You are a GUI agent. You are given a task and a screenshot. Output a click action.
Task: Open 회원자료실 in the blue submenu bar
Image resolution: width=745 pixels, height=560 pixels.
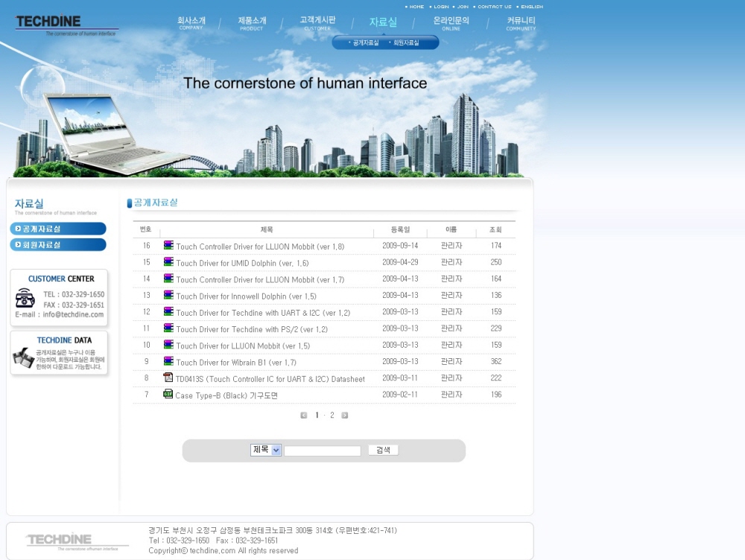pos(406,43)
